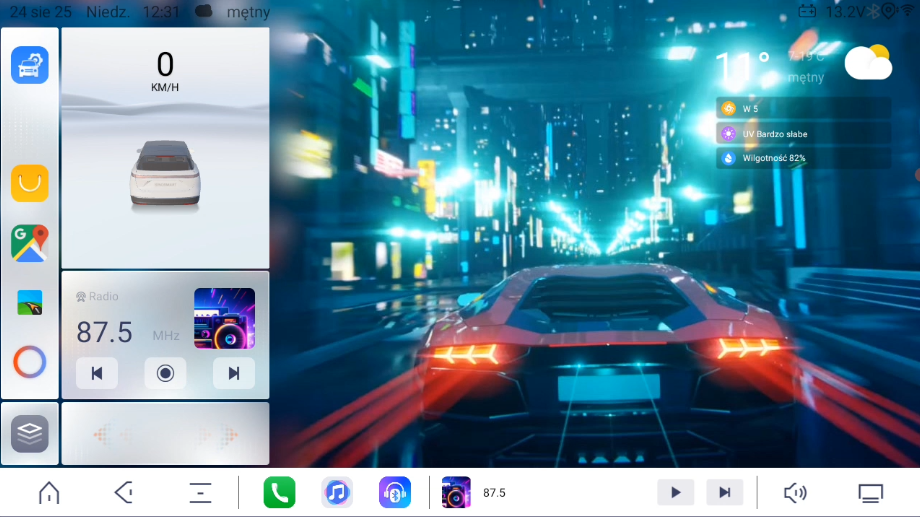Viewport: 920px width, 517px height.
Task: Tap the cloud weather icon in status bar
Action: [204, 11]
